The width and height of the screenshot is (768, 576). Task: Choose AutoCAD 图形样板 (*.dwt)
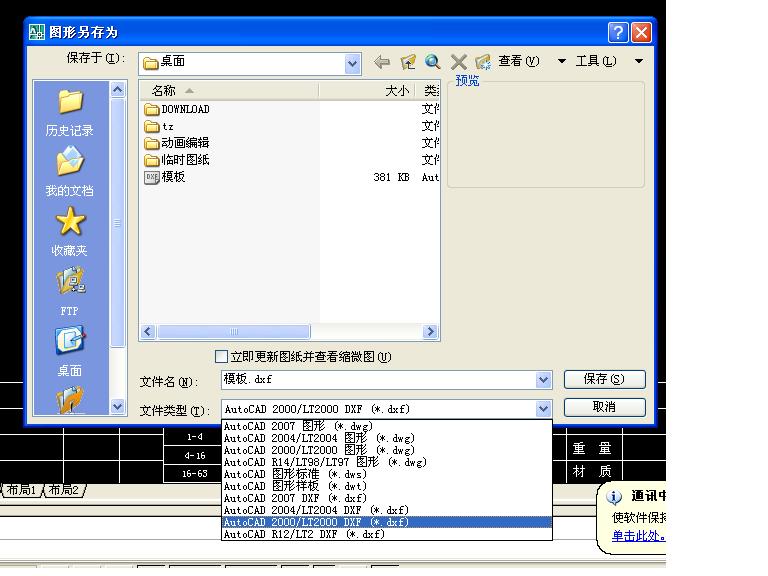tap(387, 486)
